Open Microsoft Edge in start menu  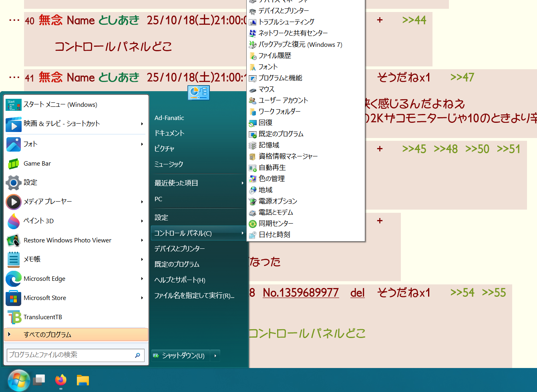[x=44, y=279]
